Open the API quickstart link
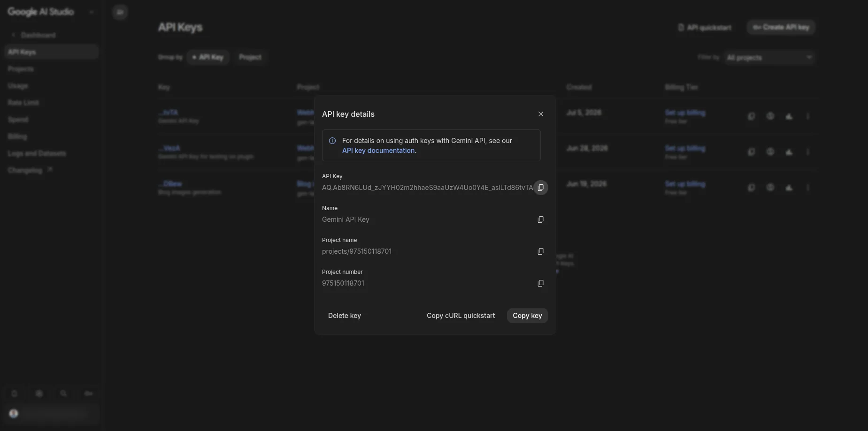The height and width of the screenshot is (431, 868). click(x=705, y=28)
